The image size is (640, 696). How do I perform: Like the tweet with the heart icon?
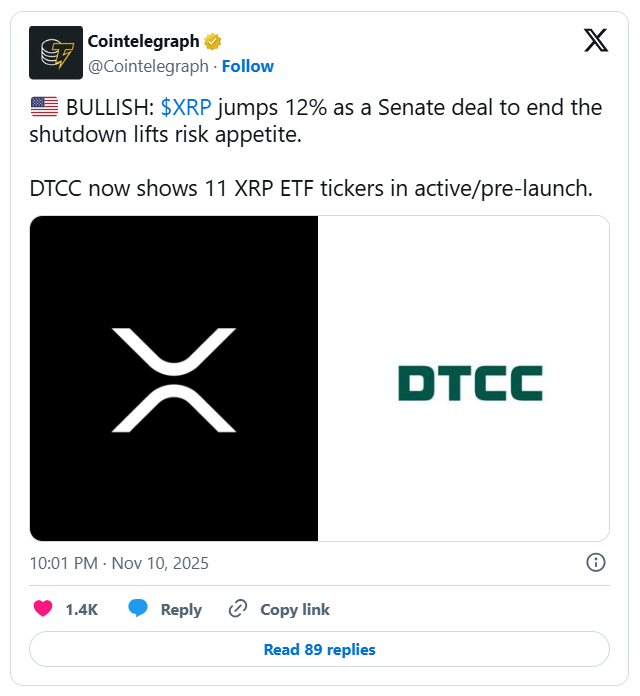[x=43, y=609]
